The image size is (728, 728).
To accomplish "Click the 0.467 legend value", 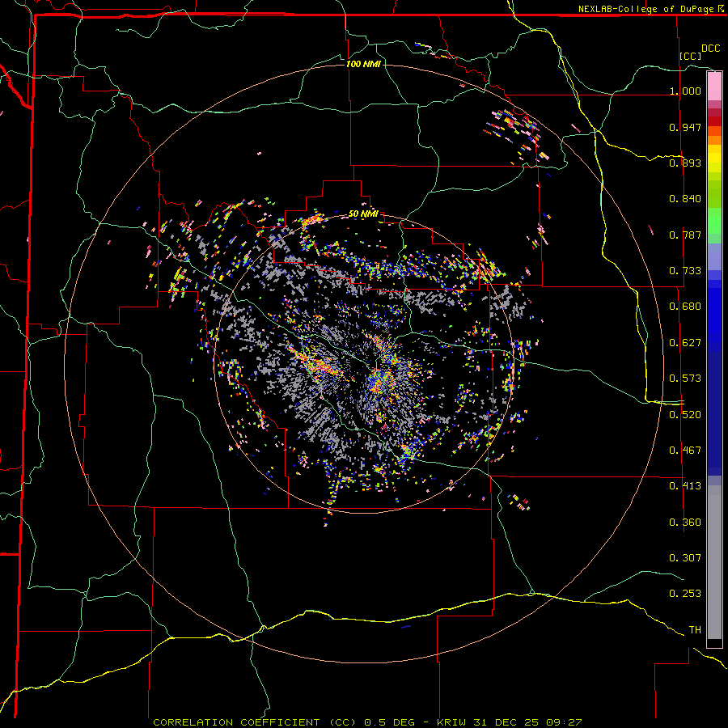I will pyautogui.click(x=685, y=451).
